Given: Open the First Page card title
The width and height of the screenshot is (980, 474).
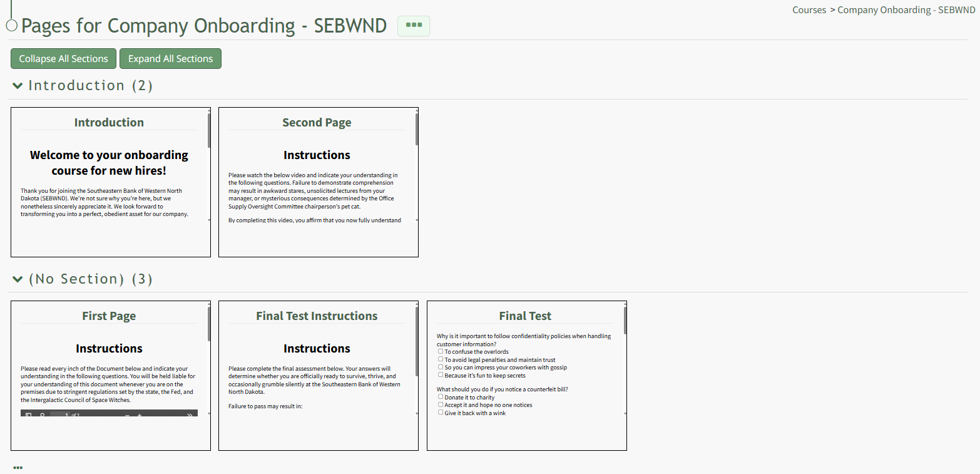Looking at the screenshot, I should (109, 316).
